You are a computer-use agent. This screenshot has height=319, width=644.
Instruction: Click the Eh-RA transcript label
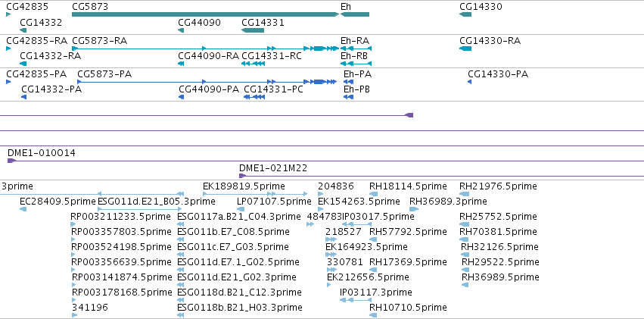pyautogui.click(x=355, y=41)
